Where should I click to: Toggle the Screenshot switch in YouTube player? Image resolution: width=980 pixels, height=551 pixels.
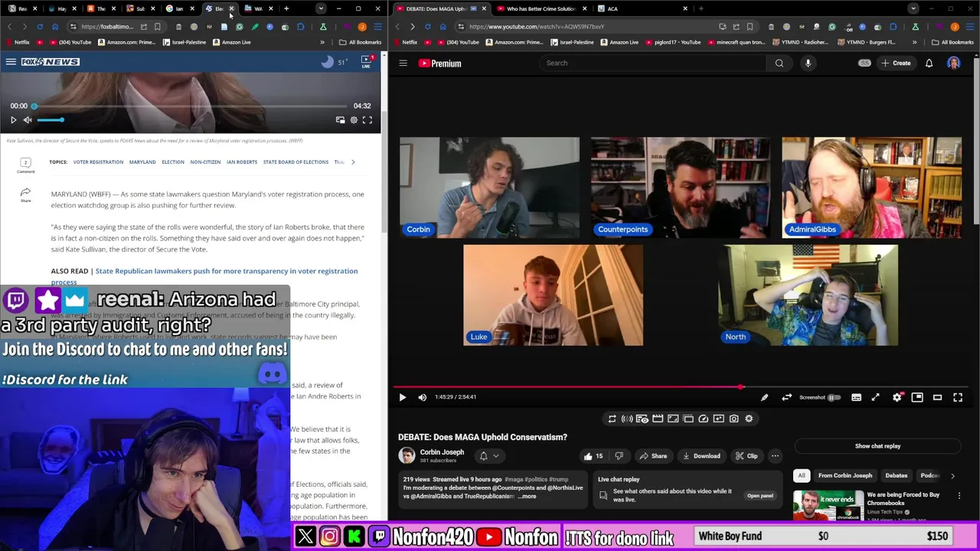pos(834,397)
